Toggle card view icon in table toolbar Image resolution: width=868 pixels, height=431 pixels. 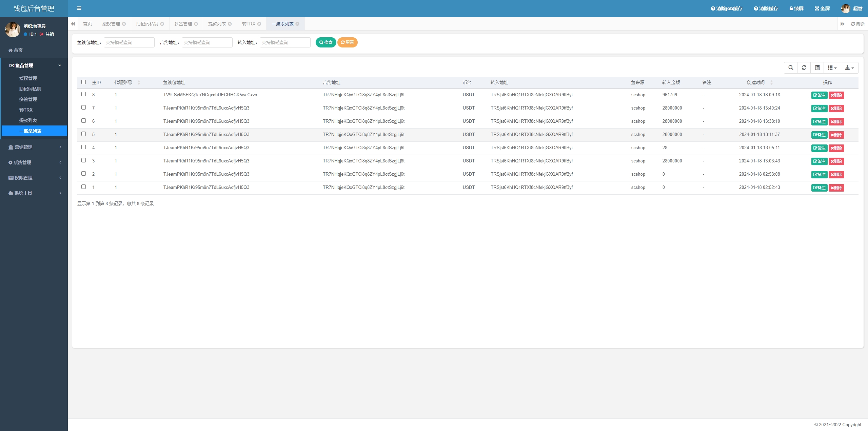point(817,68)
